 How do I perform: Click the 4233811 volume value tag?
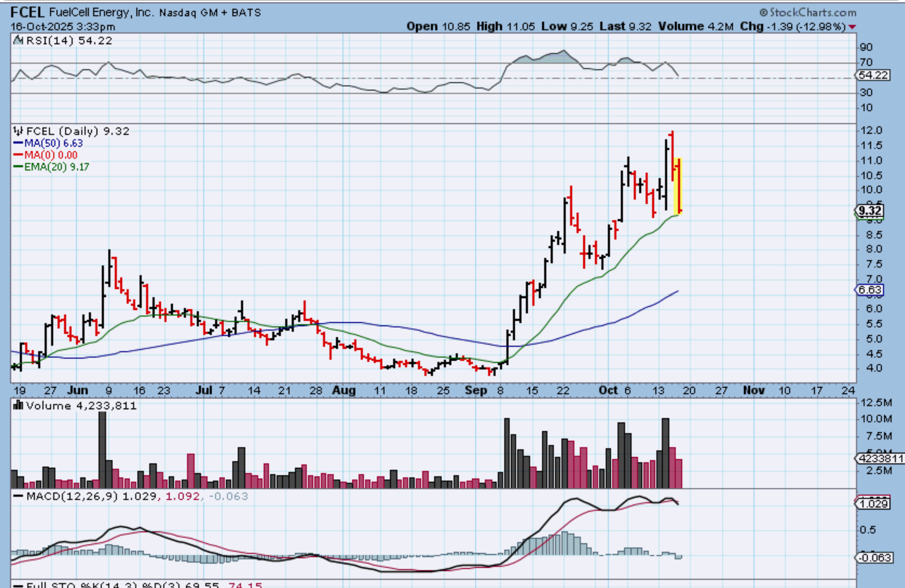tap(880, 459)
